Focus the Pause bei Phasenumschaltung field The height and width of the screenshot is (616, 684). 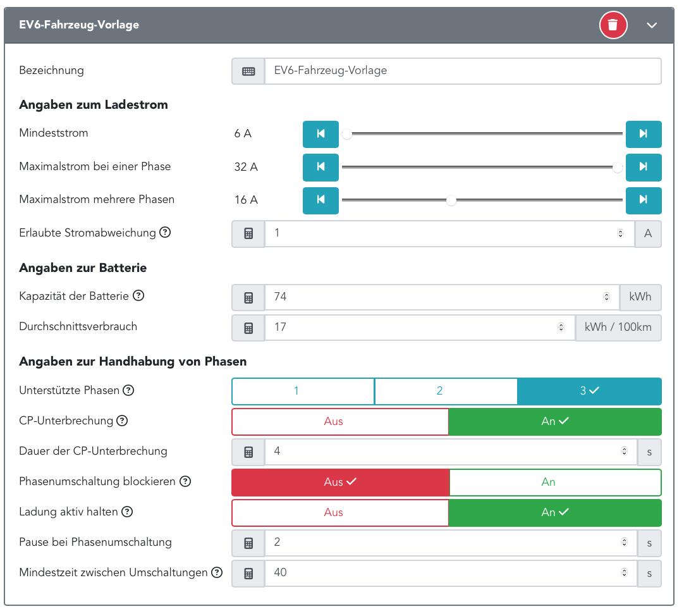pos(443,543)
